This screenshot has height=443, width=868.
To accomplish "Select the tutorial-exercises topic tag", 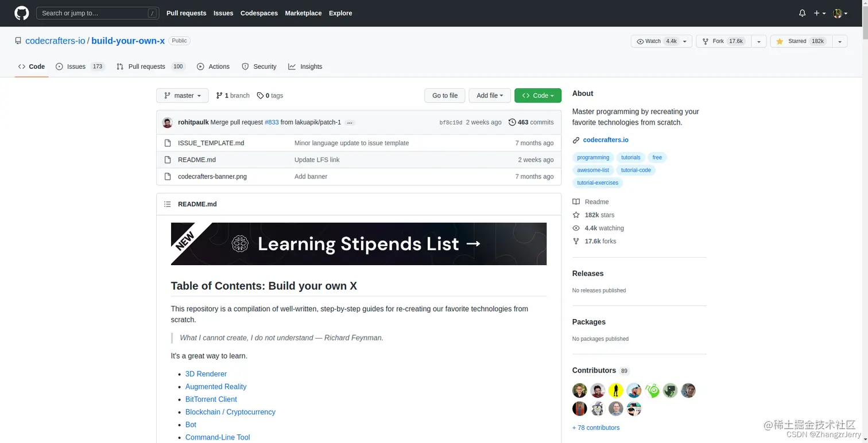I will tap(598, 182).
